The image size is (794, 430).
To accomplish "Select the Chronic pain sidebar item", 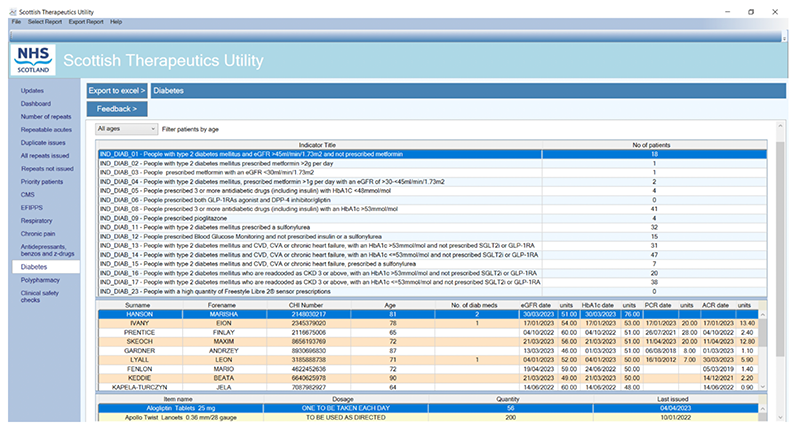I will click(x=39, y=233).
